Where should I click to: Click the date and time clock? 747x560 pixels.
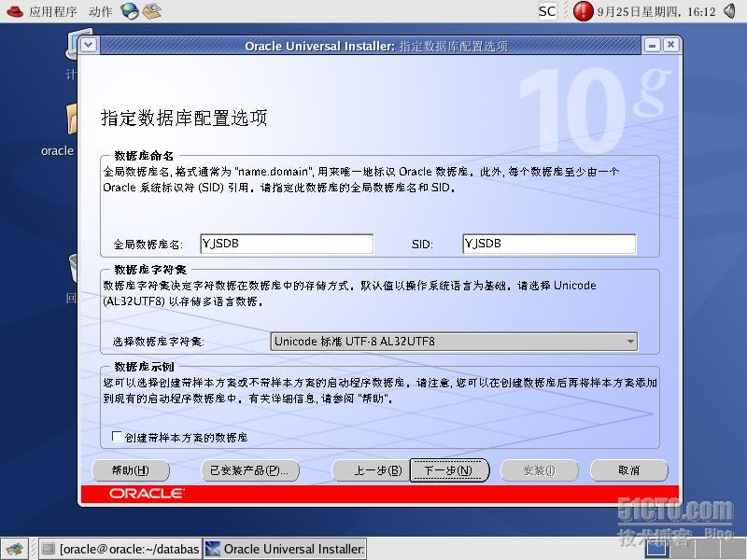(x=656, y=11)
